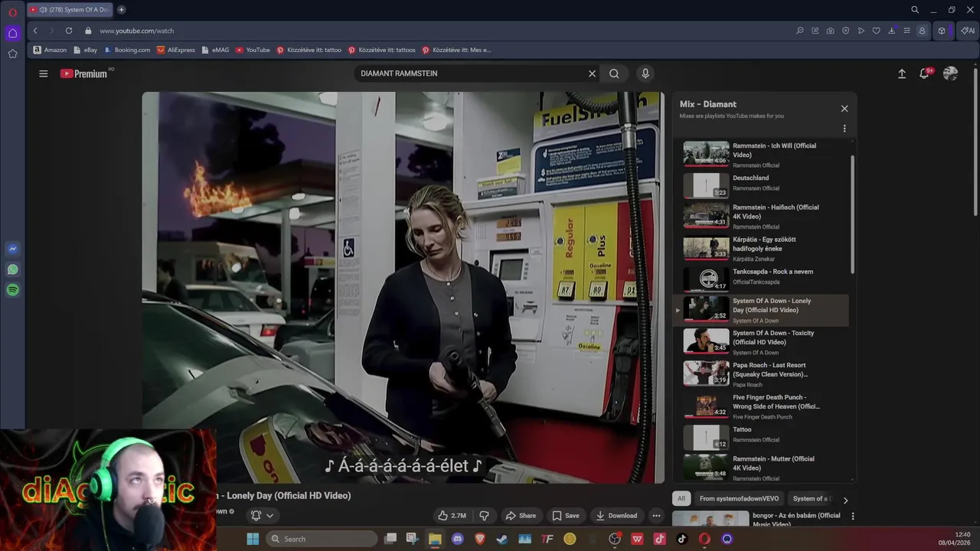
Task: Like the video showing 2.7M likes
Action: point(452,516)
